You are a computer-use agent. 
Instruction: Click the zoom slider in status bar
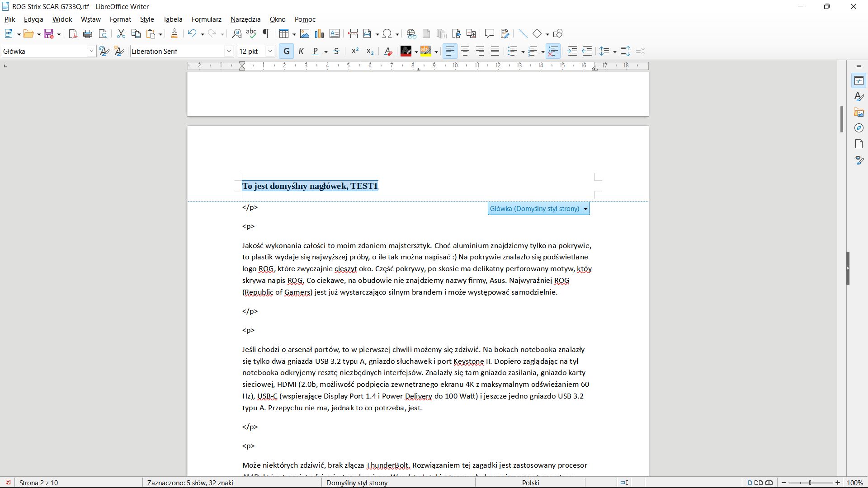pos(810,483)
